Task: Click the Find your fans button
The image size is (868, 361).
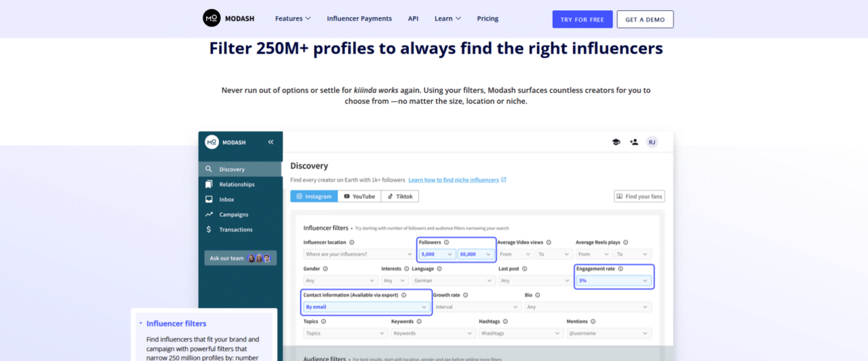Action: tap(639, 196)
